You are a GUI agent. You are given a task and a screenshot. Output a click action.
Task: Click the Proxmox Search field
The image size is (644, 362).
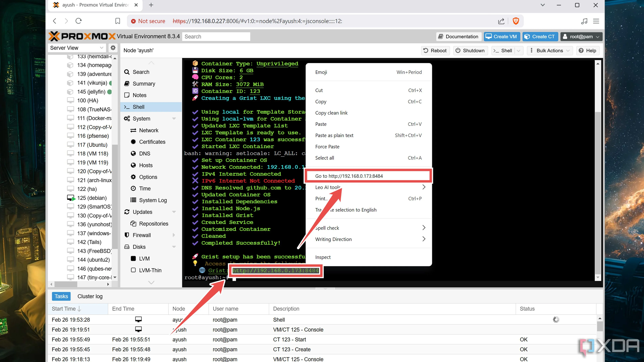[216, 37]
